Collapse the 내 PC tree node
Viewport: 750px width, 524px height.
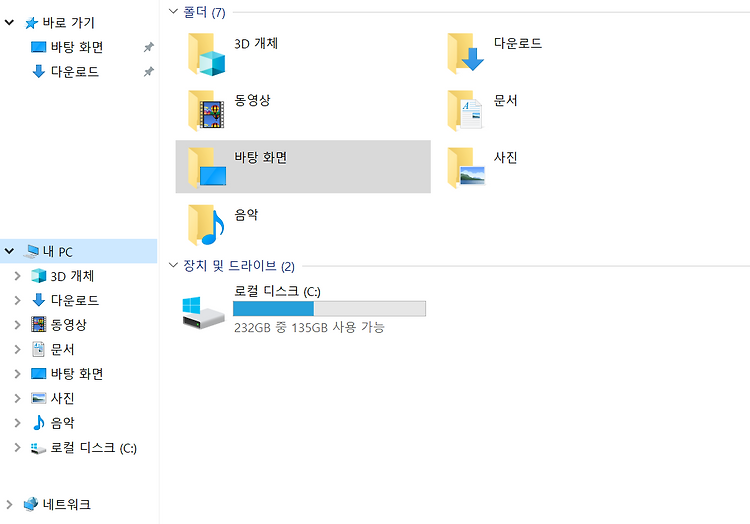(9, 251)
